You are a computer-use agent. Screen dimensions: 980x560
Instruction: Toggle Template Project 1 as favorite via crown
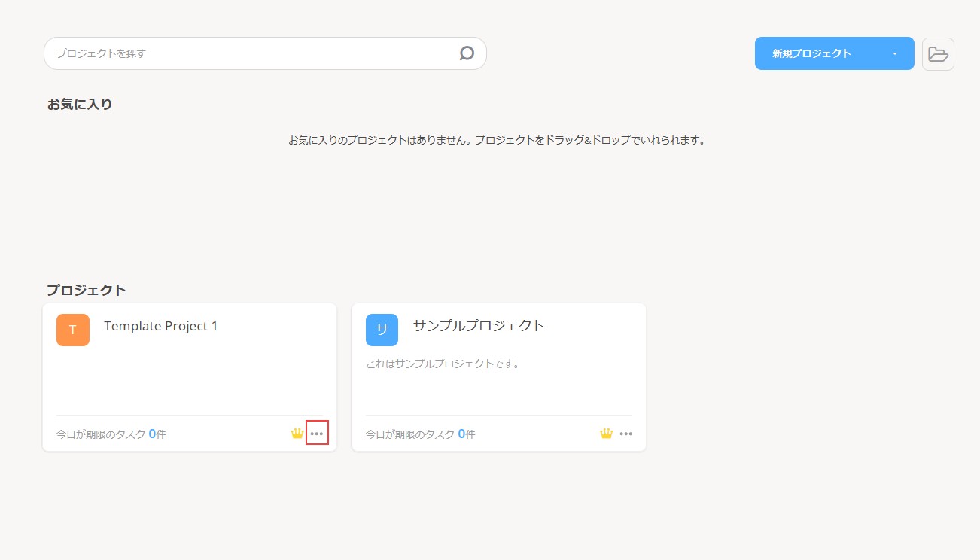click(297, 433)
